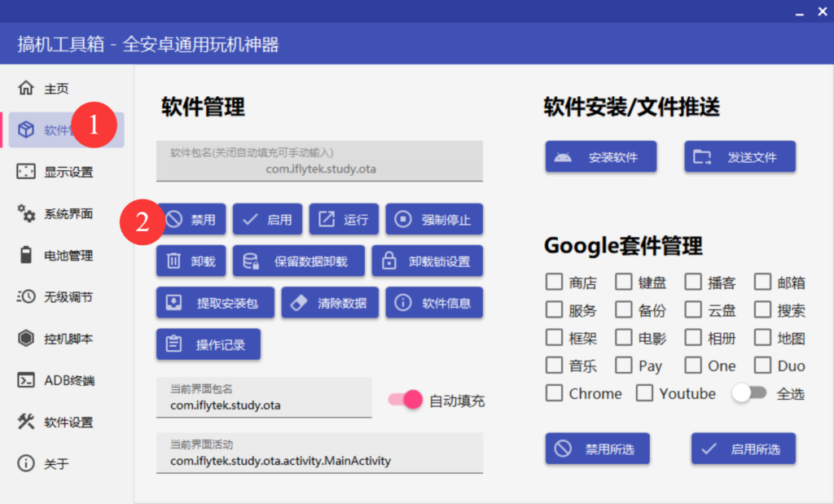
Task: Check the 播客 checkbox
Action: coord(693,282)
